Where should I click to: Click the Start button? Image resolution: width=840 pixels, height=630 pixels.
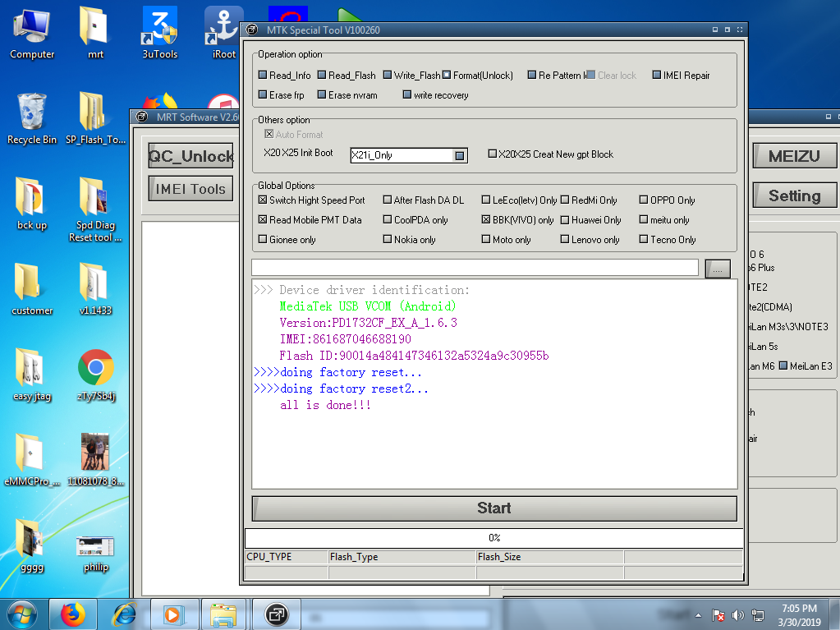[494, 508]
